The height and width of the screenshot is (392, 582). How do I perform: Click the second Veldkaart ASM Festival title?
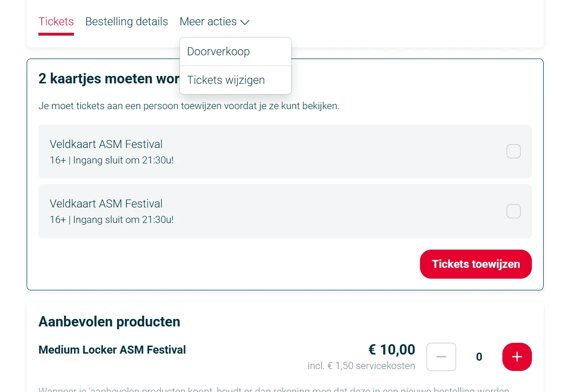click(106, 204)
